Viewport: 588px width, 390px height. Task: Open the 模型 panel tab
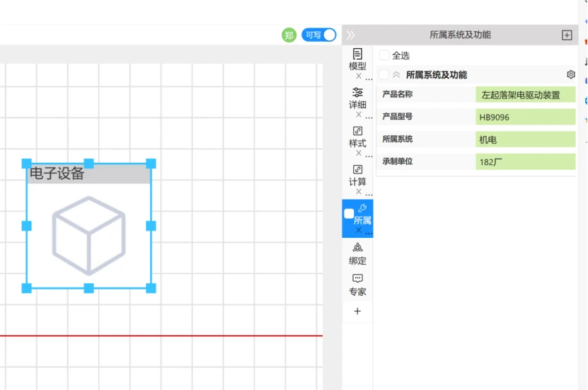[357, 60]
